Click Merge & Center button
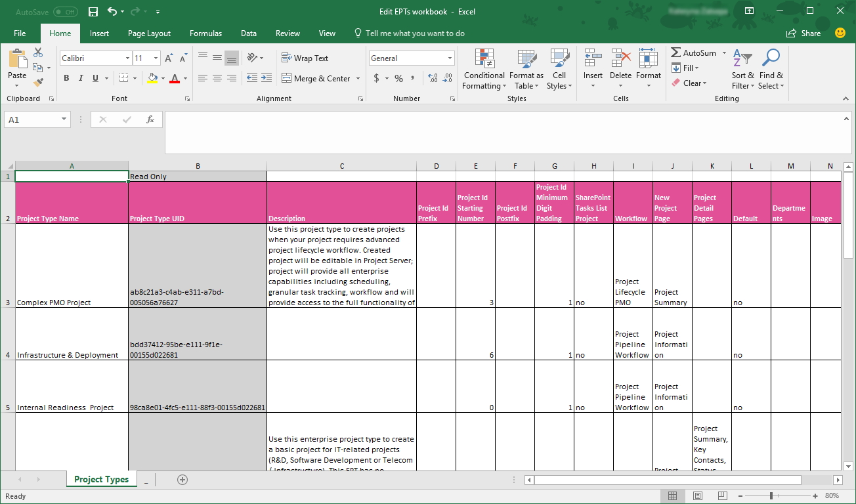The width and height of the screenshot is (856, 504). 316,78
